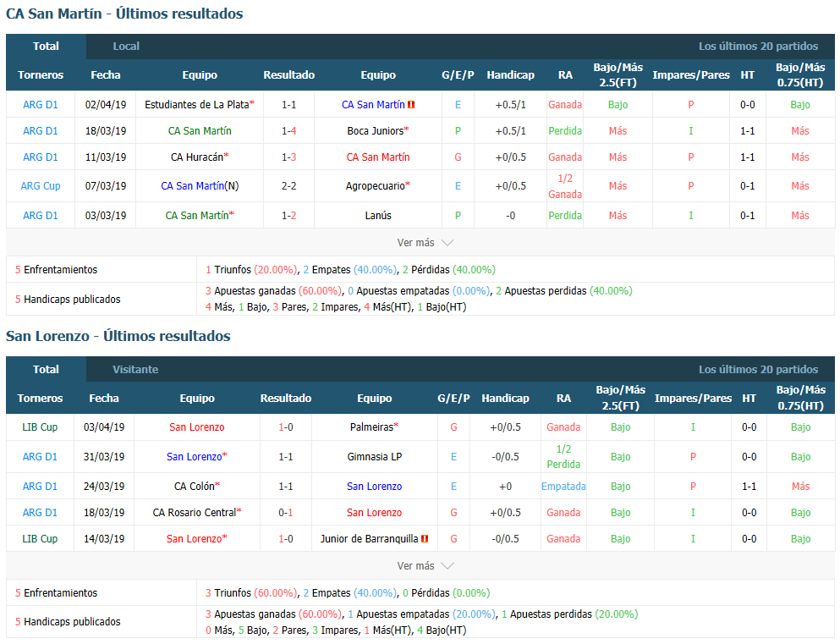
Task: Open ARG D1 link for the 02/04/19 match
Action: tap(40, 105)
